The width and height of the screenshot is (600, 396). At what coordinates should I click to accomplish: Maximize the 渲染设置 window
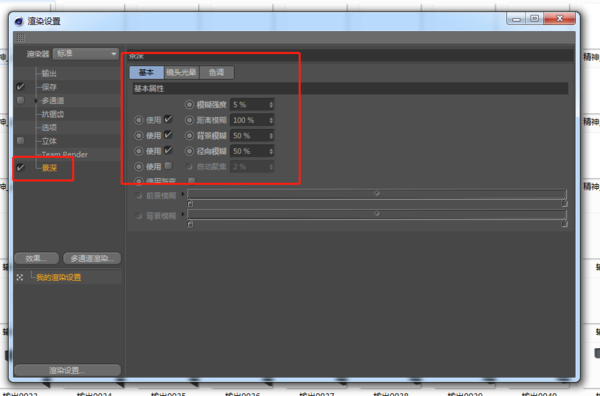pos(535,19)
